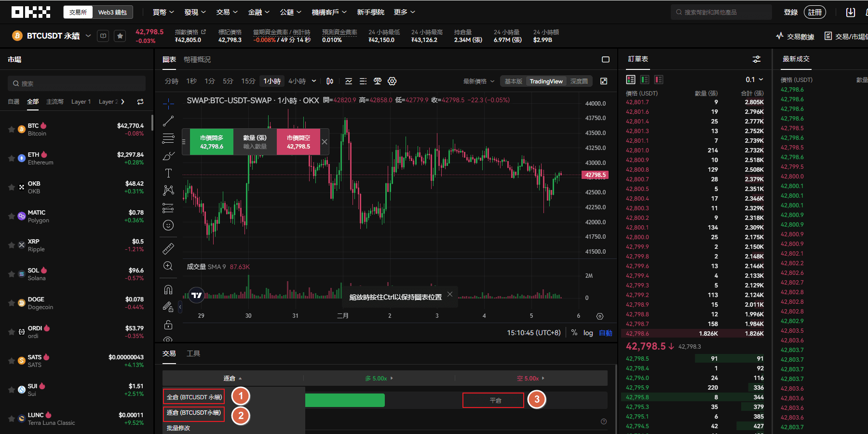The width and height of the screenshot is (868, 434).
Task: Open the prediction and measurement tools
Action: point(168,208)
